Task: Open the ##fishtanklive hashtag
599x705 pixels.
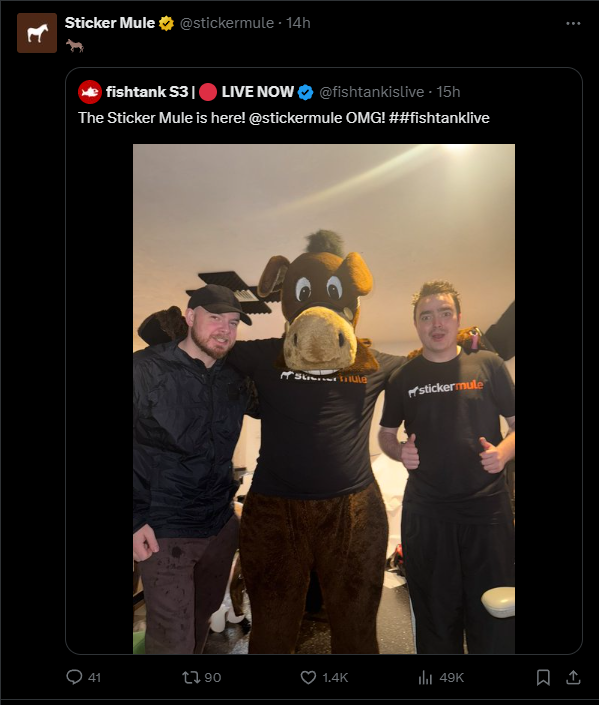Action: pyautogui.click(x=439, y=118)
